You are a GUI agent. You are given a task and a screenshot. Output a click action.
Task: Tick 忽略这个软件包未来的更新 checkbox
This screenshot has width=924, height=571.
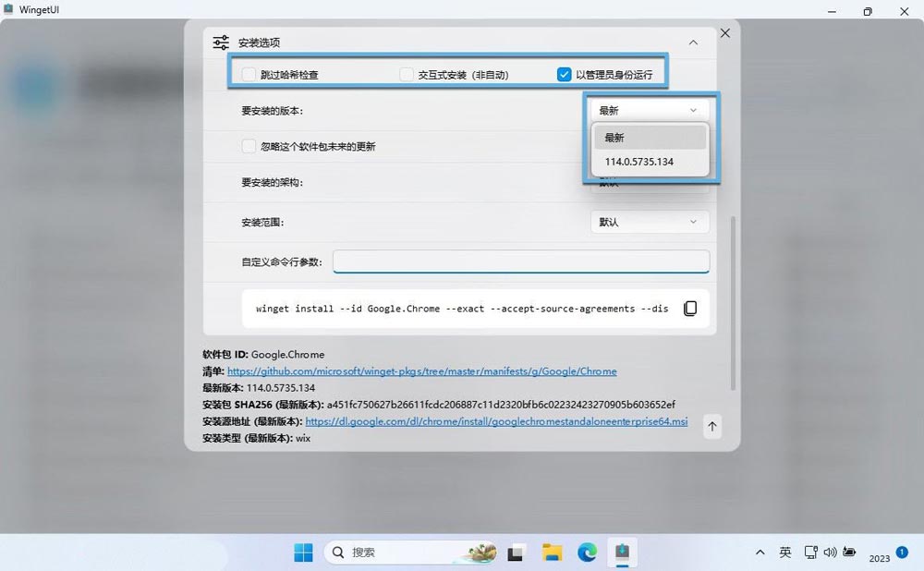coord(249,146)
